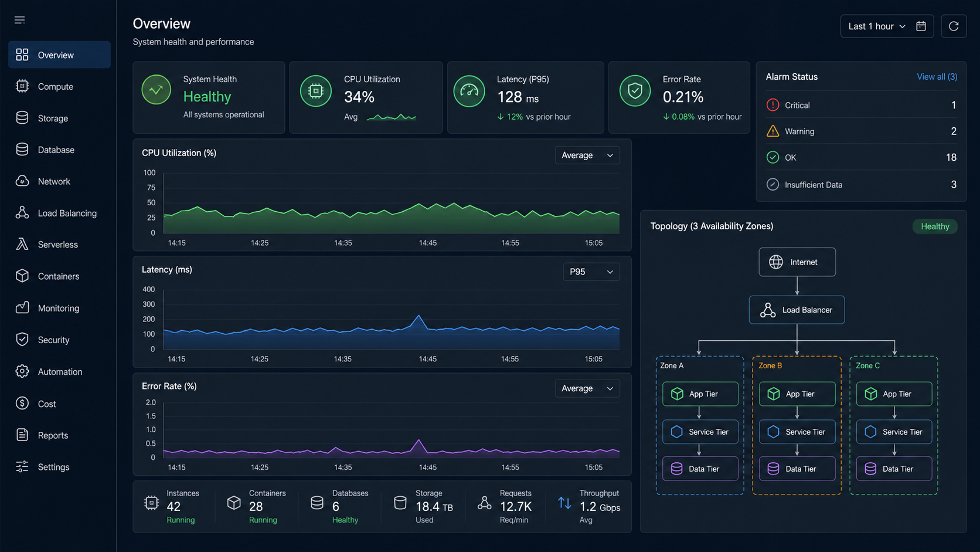Open the Last 1 hour time range dropdown
Image resolution: width=980 pixels, height=552 pixels.
(887, 26)
